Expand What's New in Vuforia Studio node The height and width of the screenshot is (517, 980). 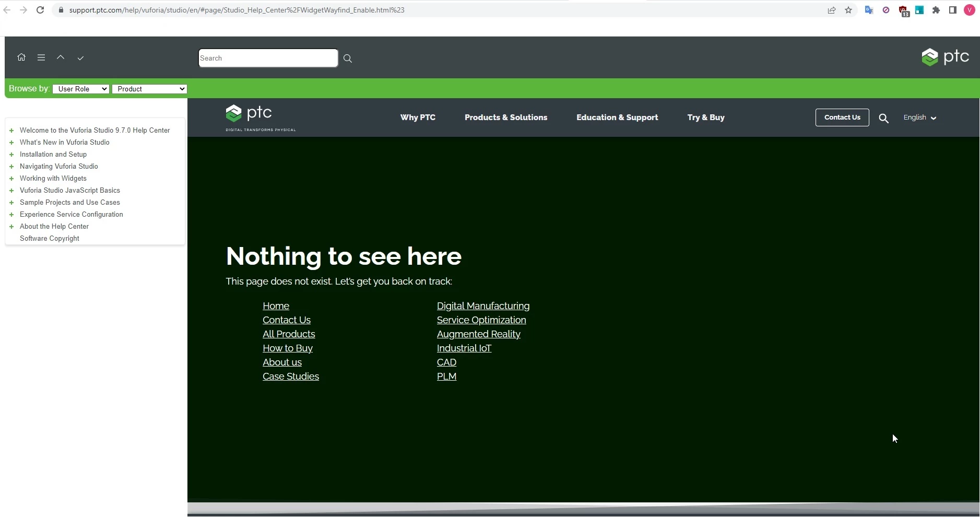click(11, 143)
